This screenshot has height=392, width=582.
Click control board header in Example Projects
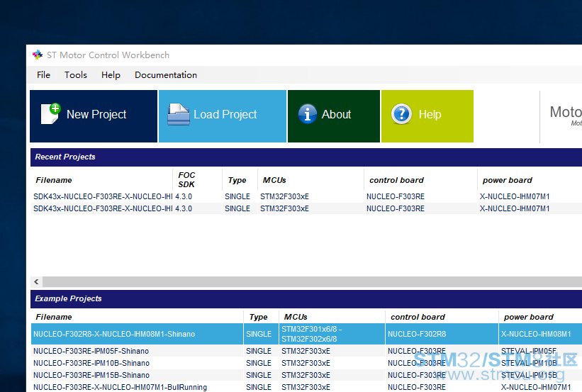(x=418, y=317)
